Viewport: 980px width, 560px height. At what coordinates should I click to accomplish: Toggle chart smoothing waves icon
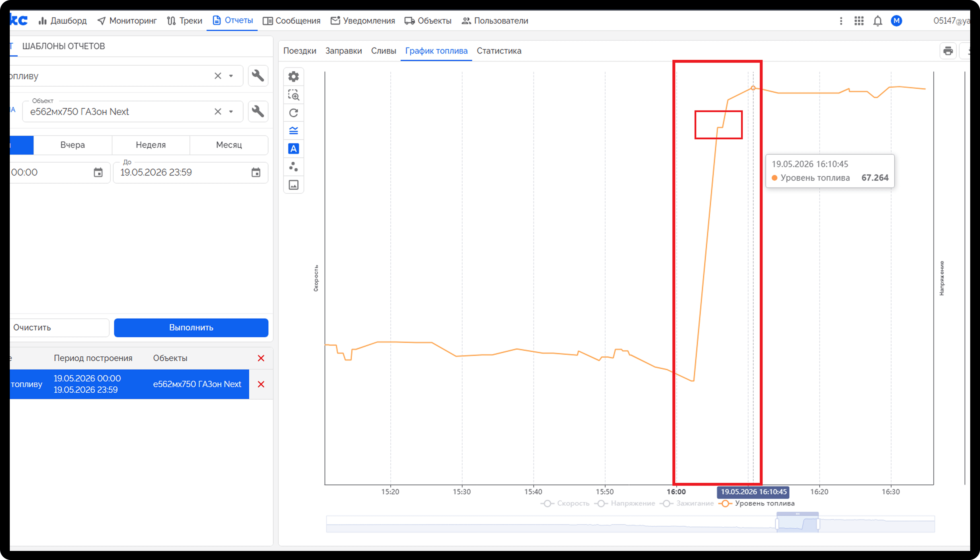pyautogui.click(x=294, y=131)
